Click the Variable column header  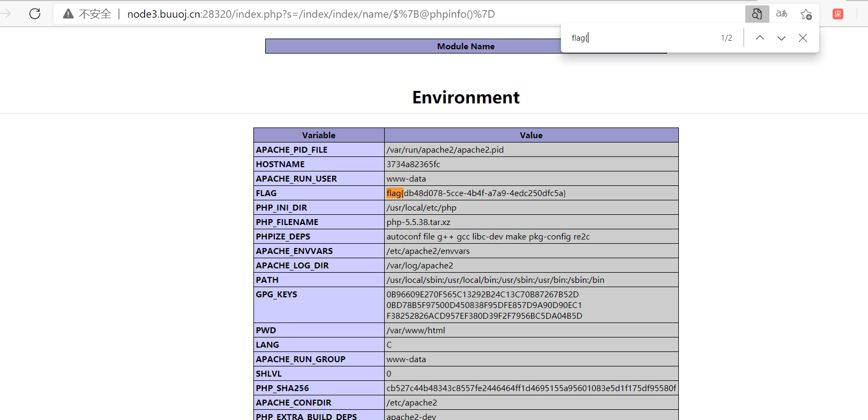click(319, 135)
